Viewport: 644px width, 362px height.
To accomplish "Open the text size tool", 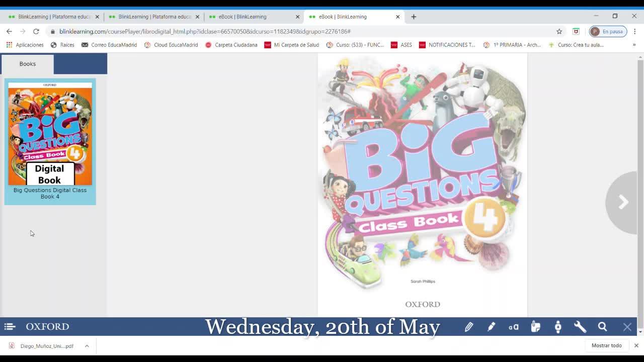I will (513, 327).
